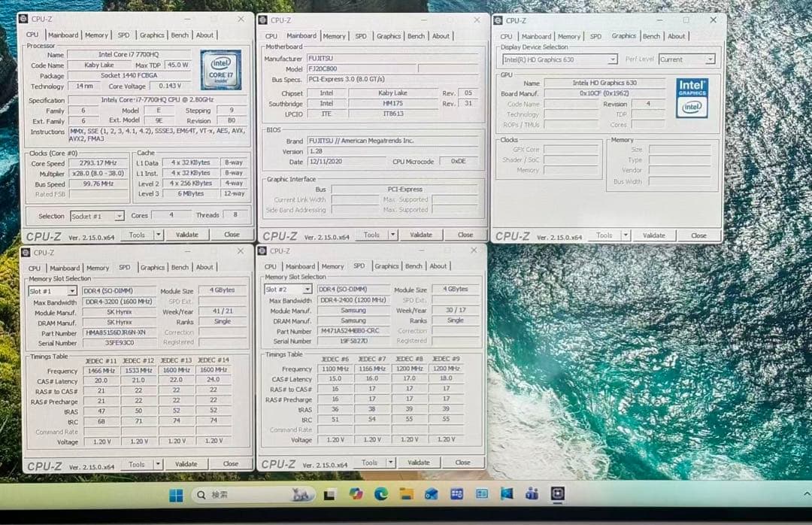Screen dimensions: 812x525
Task: Click the Core Speed value 2793.17 MHz
Action: click(x=98, y=162)
